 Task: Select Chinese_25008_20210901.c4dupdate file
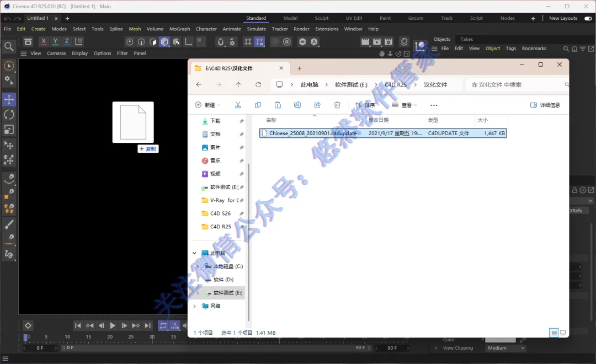coord(383,133)
